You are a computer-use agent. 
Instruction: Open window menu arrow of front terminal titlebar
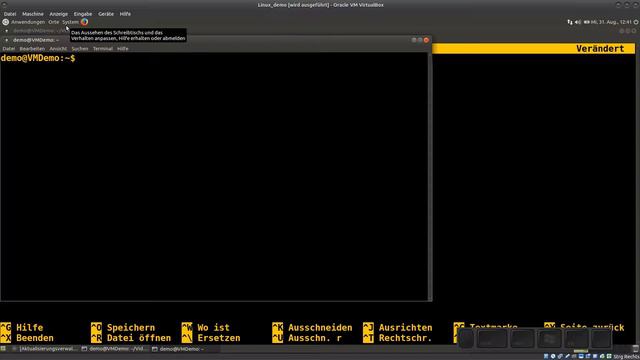[7, 40]
